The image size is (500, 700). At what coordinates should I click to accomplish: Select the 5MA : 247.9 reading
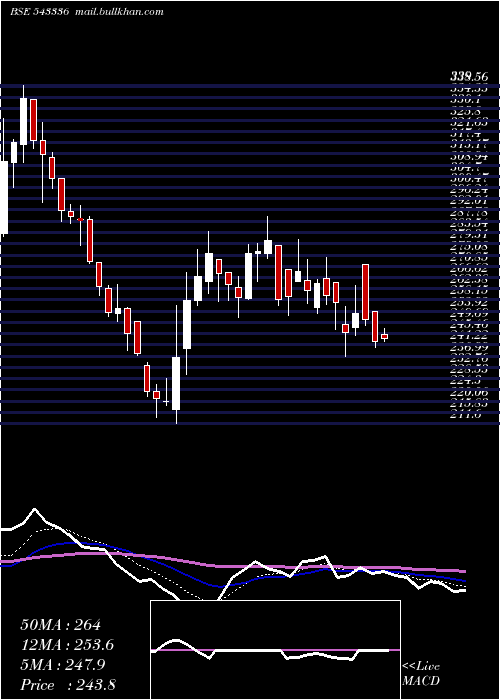click(x=62, y=665)
